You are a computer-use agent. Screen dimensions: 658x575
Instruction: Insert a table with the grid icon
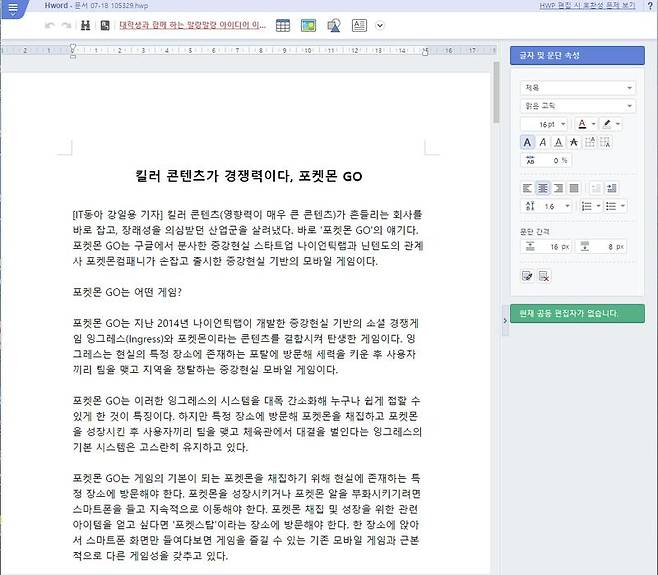tap(283, 26)
